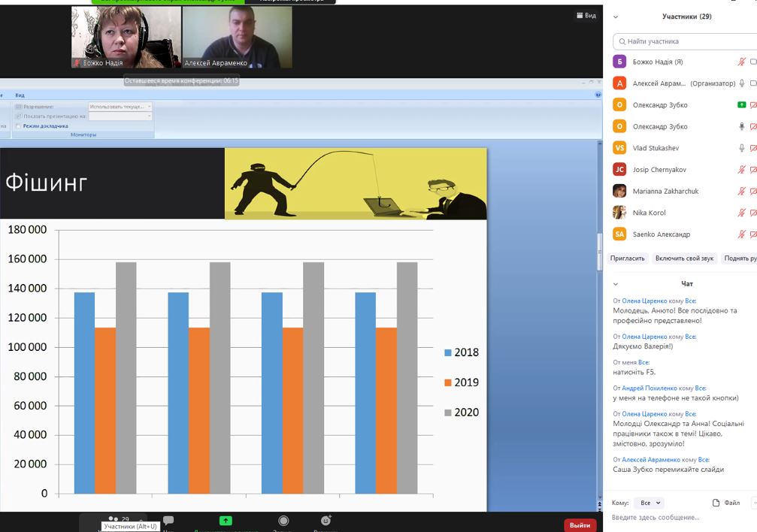Click the file attachment icon in chat

716,503
